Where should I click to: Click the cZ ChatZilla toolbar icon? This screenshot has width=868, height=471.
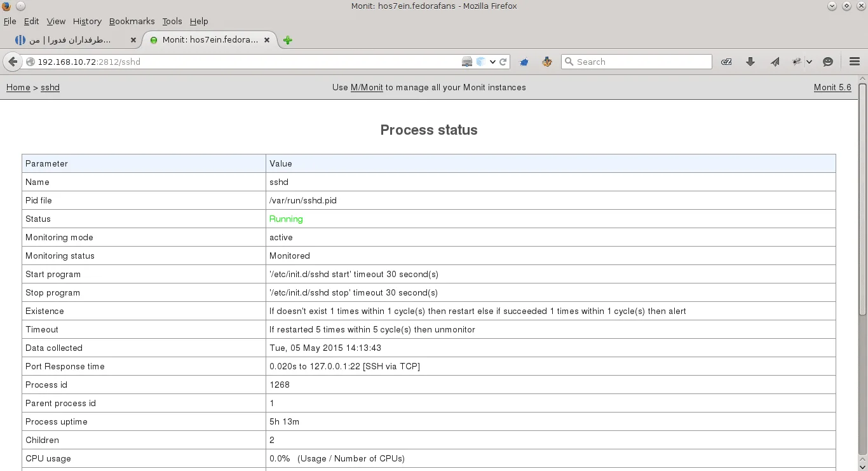[x=726, y=62]
